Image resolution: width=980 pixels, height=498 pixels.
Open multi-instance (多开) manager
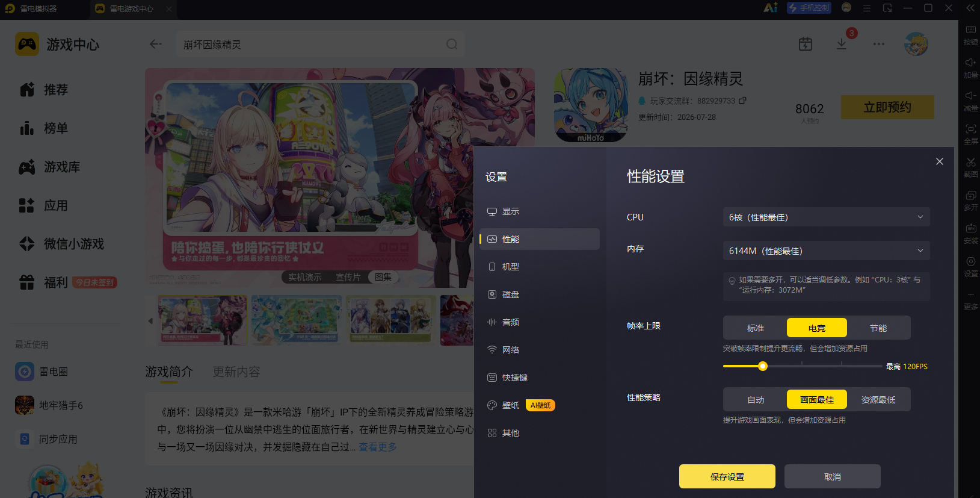[970, 201]
